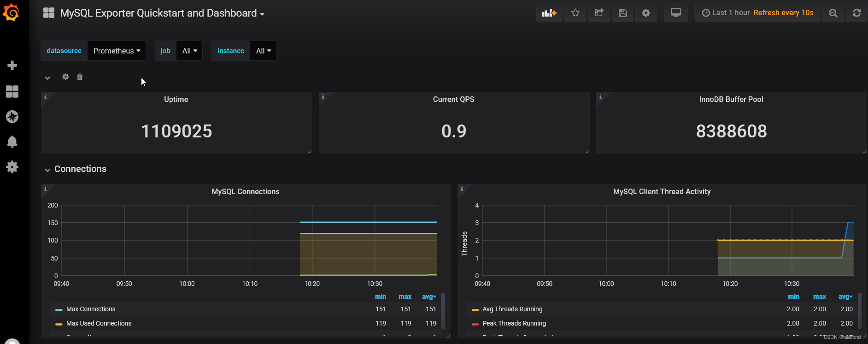Sort Thread Activity legend by max

[820, 297]
